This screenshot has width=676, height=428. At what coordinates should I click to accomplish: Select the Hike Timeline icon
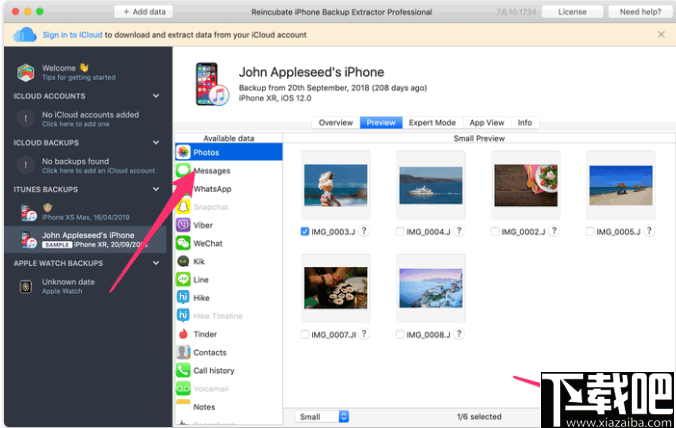[x=183, y=316]
